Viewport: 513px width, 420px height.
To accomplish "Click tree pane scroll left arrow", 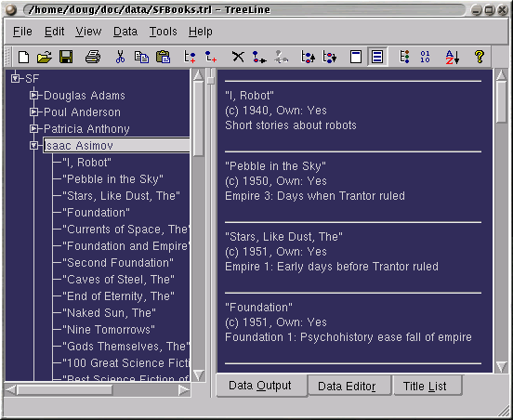I will click(x=11, y=390).
